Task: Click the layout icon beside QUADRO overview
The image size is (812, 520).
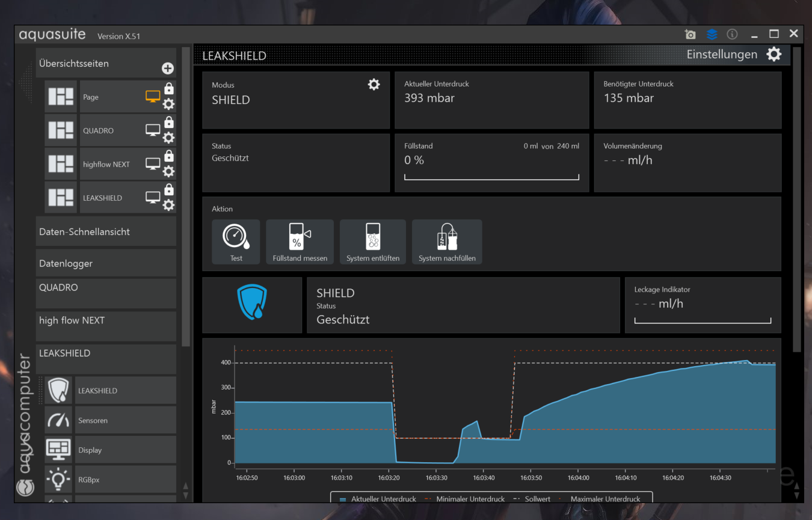Action: [x=61, y=130]
